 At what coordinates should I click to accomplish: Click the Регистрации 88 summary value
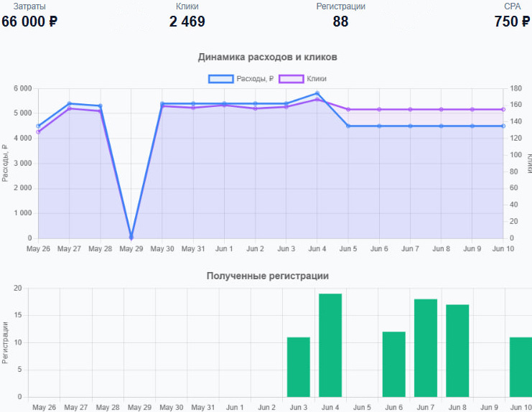pyautogui.click(x=340, y=21)
